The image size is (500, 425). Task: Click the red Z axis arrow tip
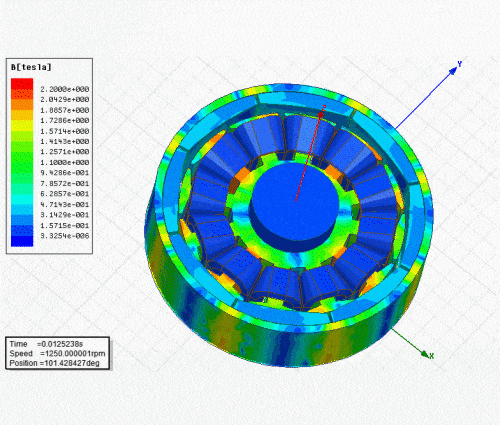321,114
